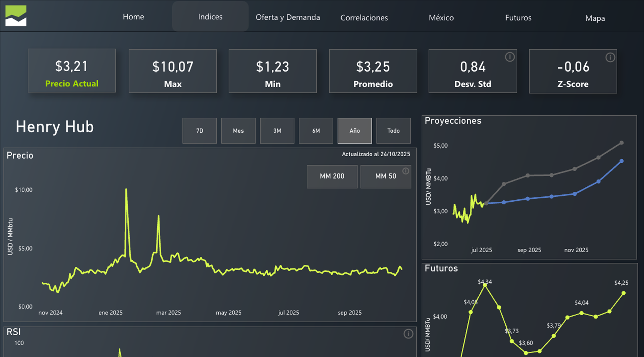Open the Z-Score info icon

pos(610,58)
